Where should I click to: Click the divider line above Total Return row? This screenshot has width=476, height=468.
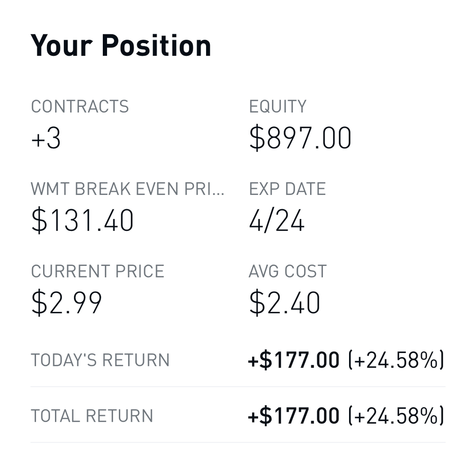[x=238, y=387]
